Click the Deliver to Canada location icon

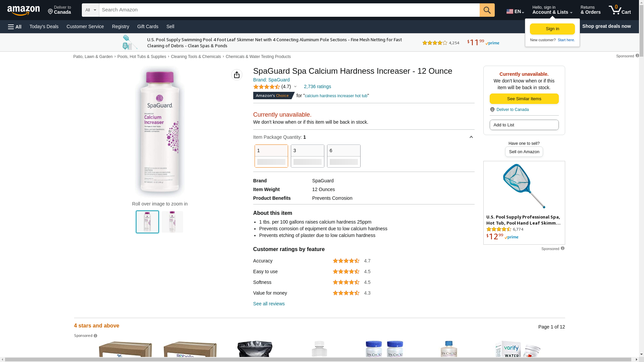coord(51,12)
